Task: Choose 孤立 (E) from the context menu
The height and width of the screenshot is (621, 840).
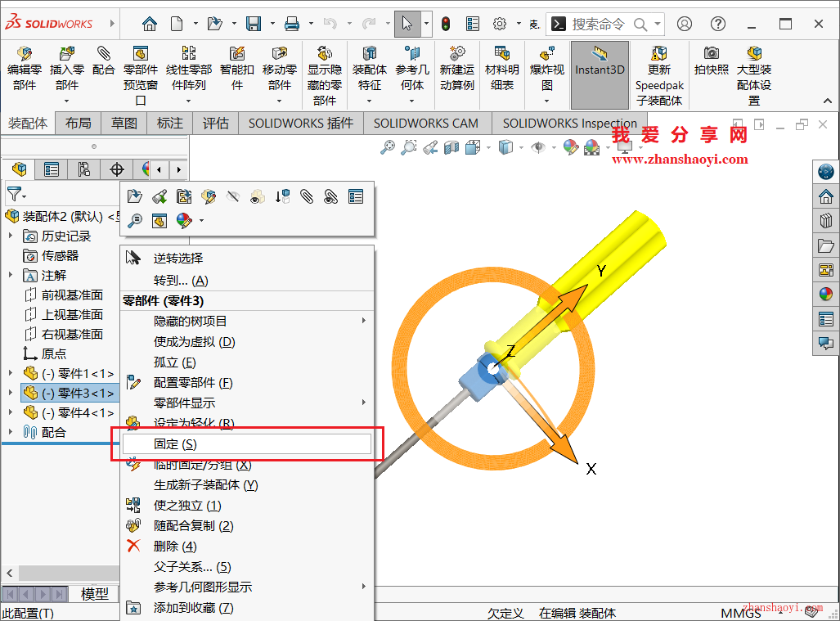Action: click(247, 362)
